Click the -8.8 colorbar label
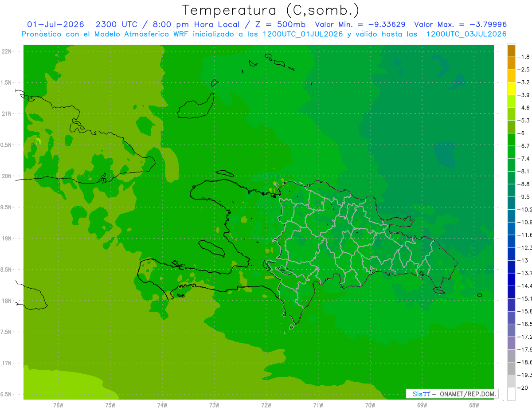This screenshot has width=532, height=411. point(524,184)
